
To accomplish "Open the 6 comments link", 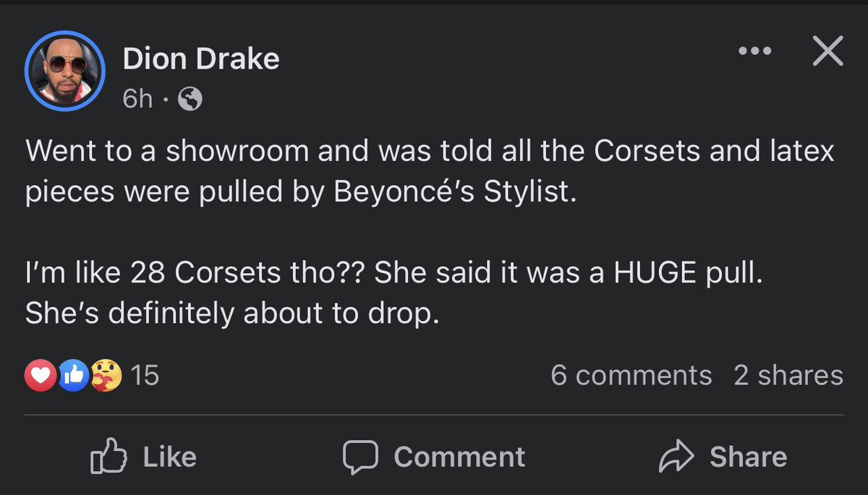I will click(631, 376).
